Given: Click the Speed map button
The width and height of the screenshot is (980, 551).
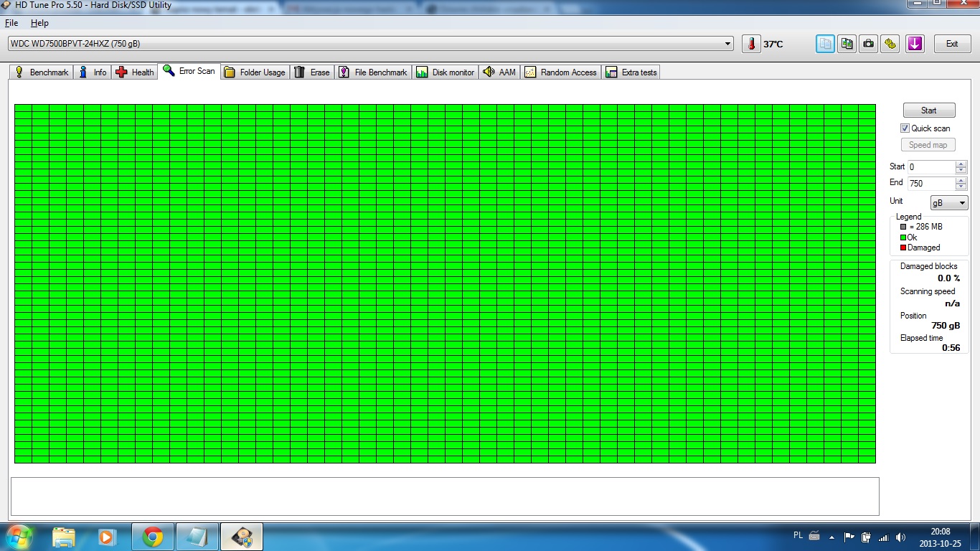Looking at the screenshot, I should [928, 145].
